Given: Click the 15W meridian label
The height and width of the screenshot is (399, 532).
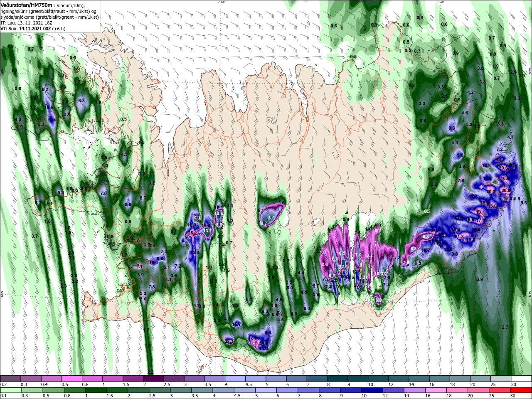Looking at the screenshot, I should point(440,2).
